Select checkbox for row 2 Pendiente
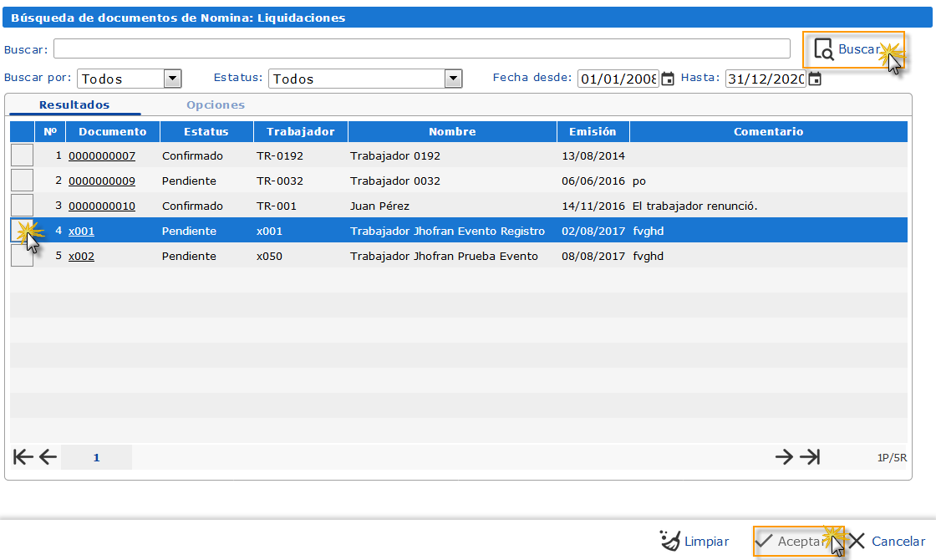Screen dimensions: 936x560 point(22,181)
